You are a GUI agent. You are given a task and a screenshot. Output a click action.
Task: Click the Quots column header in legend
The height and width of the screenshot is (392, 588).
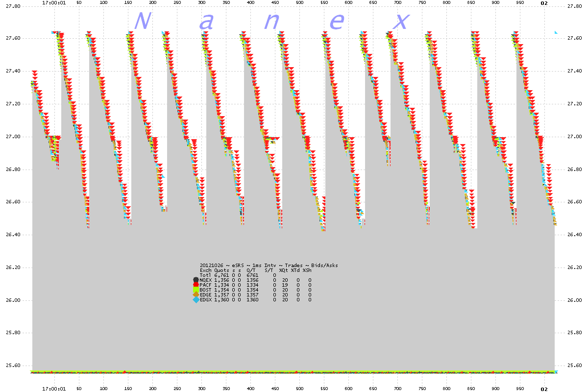(x=222, y=270)
